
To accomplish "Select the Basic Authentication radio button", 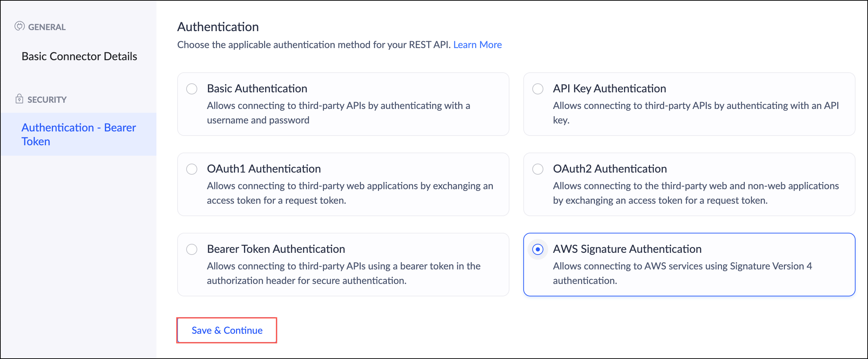I will (192, 89).
